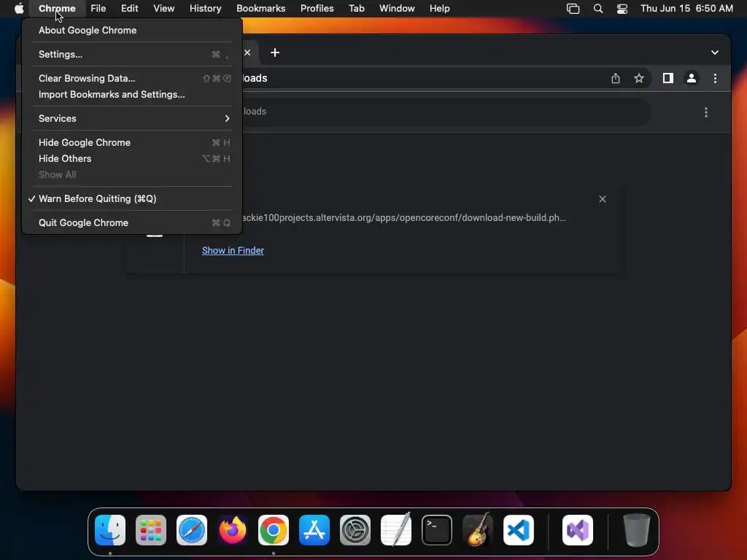The height and width of the screenshot is (560, 747).
Task: Open TextEdit from the Dock
Action: coord(396,530)
